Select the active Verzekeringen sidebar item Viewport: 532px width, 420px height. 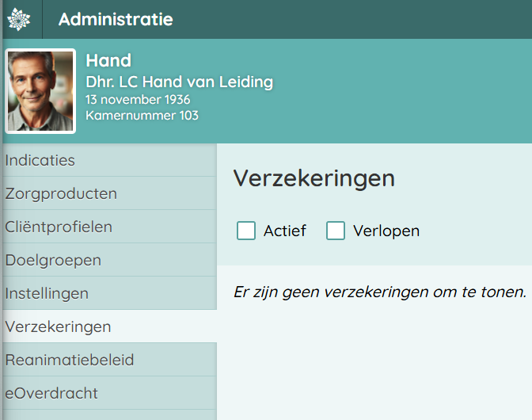click(x=58, y=326)
